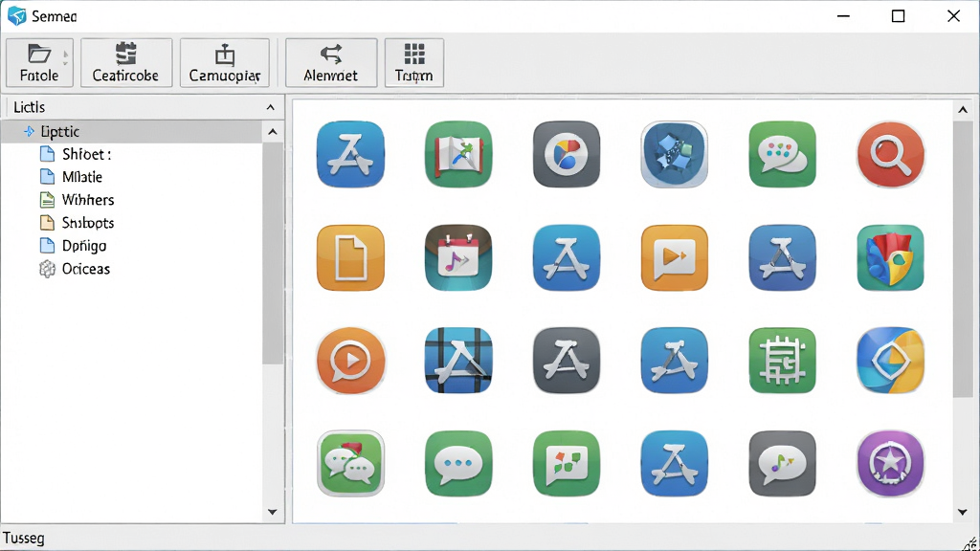Click the tree panel scrollbar up arrow
The image size is (980, 551).
tap(273, 132)
